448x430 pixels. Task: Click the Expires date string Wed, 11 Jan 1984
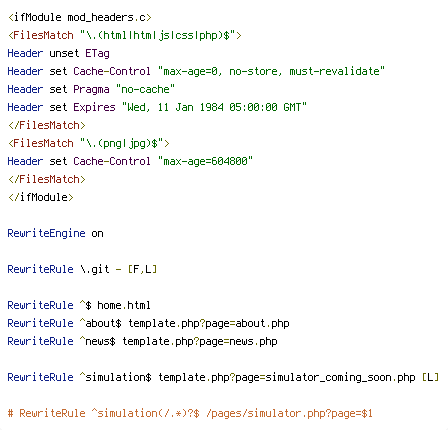[214, 107]
